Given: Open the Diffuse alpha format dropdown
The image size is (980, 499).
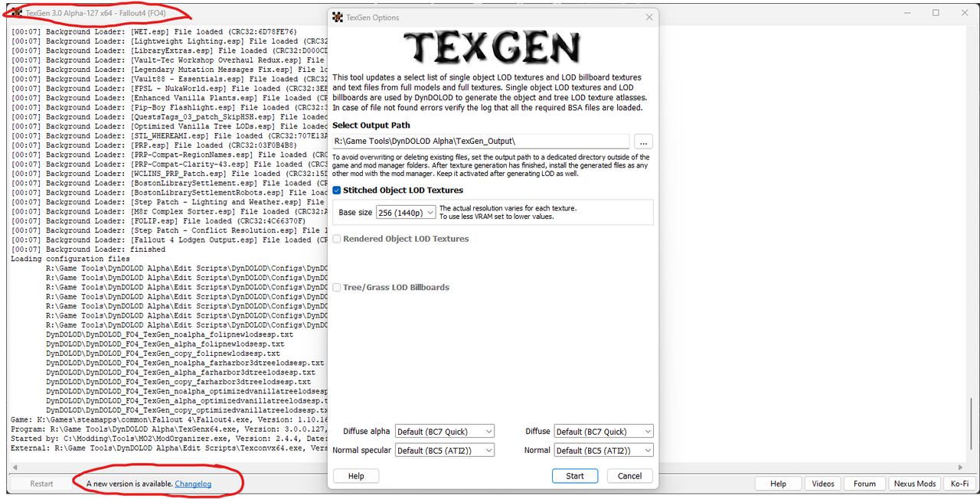Looking at the screenshot, I should click(444, 432).
